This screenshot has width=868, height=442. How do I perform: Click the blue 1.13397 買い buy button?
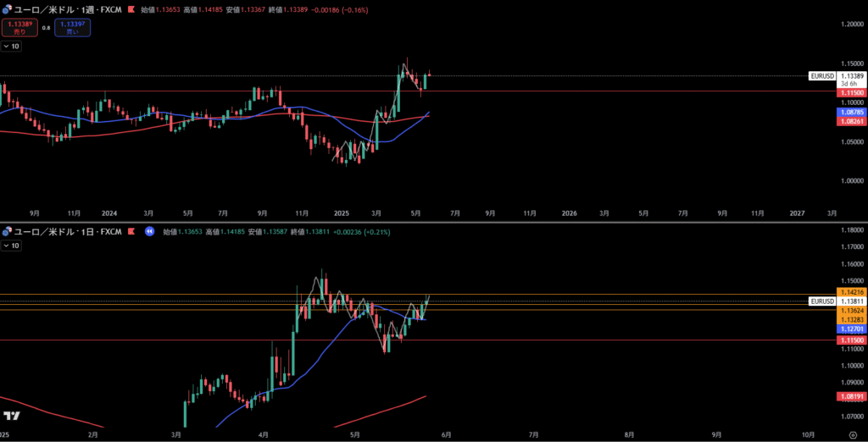tap(73, 27)
